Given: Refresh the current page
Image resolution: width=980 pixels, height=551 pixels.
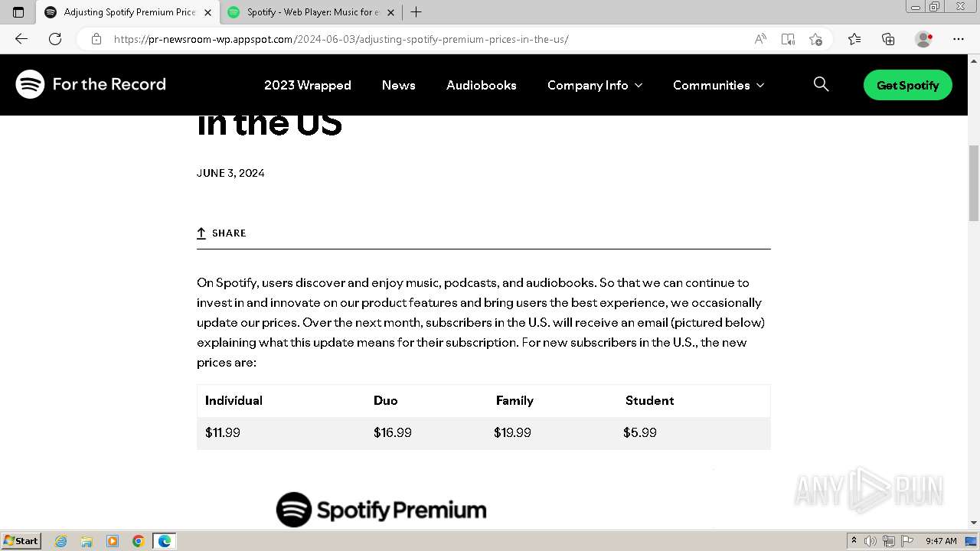Looking at the screenshot, I should click(55, 39).
